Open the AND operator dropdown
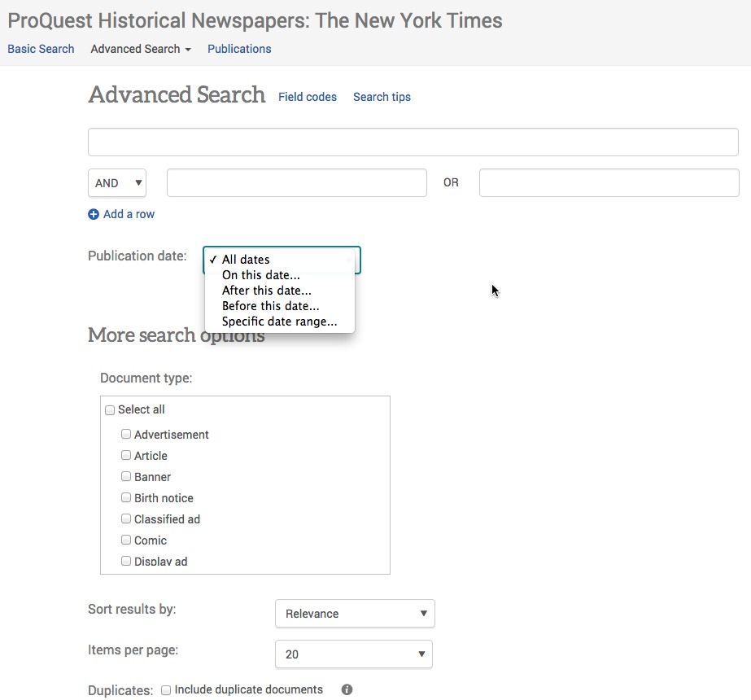751x700 pixels. (x=117, y=182)
